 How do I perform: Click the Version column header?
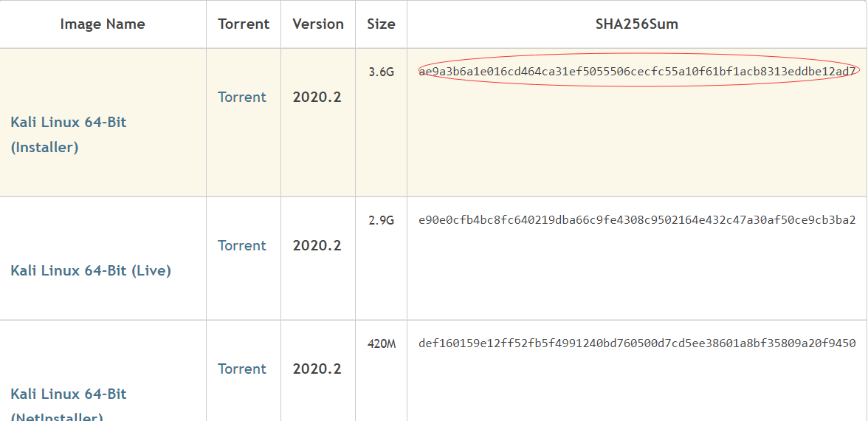click(318, 24)
